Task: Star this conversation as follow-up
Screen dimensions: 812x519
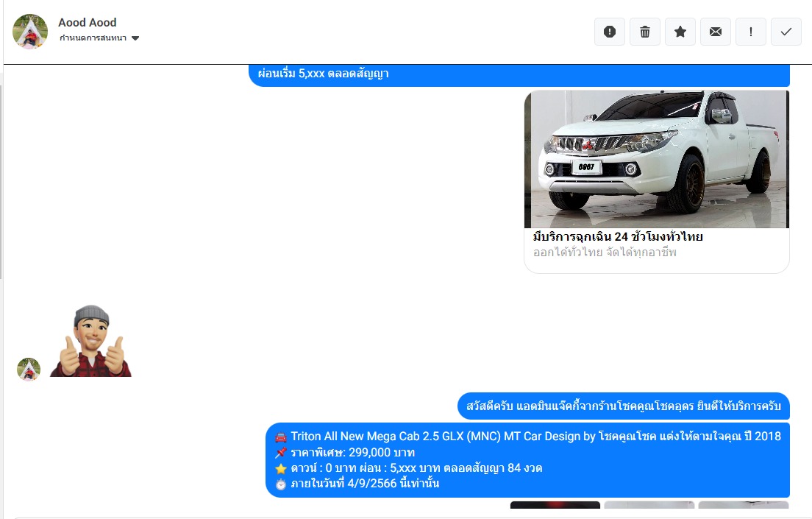Action: click(x=680, y=32)
